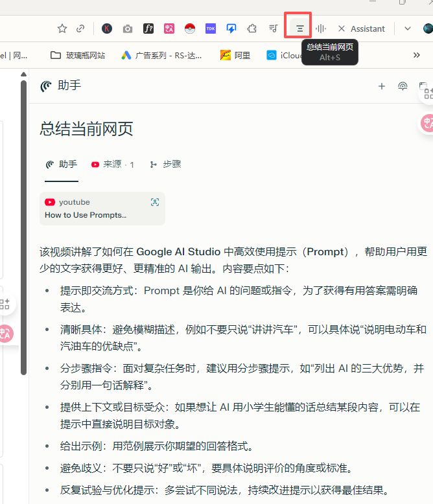
Task: Switch to the 助手 tab
Action: tap(62, 165)
